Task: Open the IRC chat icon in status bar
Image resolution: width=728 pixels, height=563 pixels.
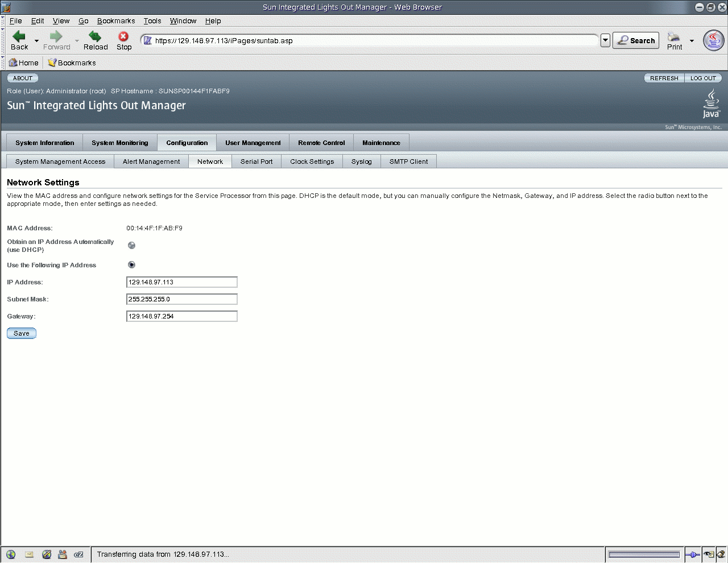Action: (x=79, y=554)
